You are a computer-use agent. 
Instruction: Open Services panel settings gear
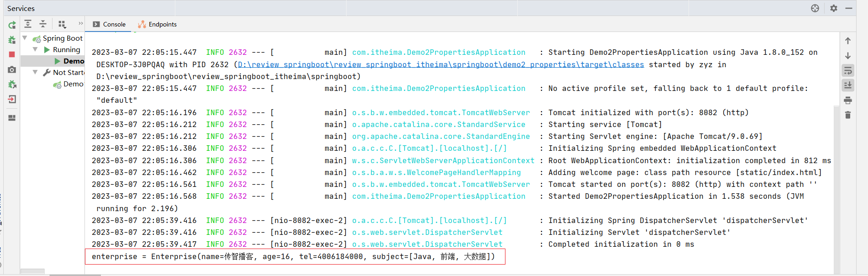pyautogui.click(x=834, y=8)
